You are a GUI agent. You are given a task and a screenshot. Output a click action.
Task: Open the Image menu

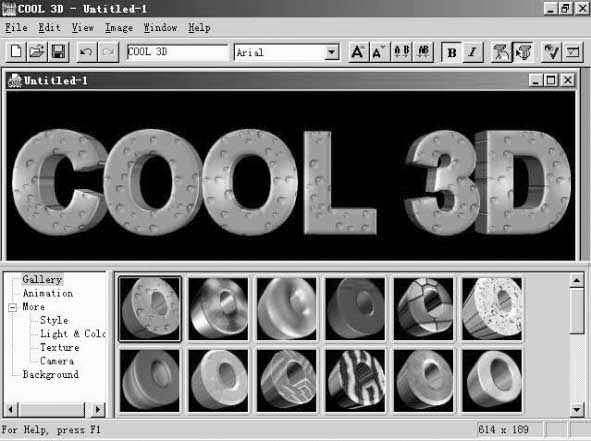[x=119, y=28]
